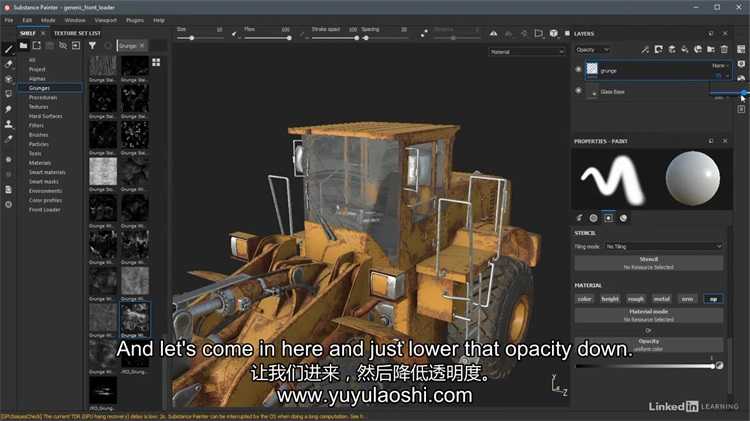Select the Polygon Fill tool
The width and height of the screenshot is (750, 421).
[9, 94]
